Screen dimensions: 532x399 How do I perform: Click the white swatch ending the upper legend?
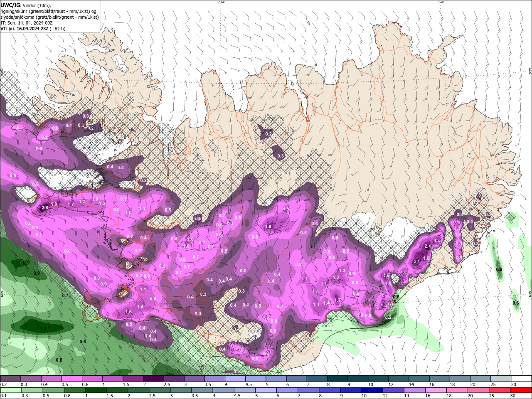521,379
